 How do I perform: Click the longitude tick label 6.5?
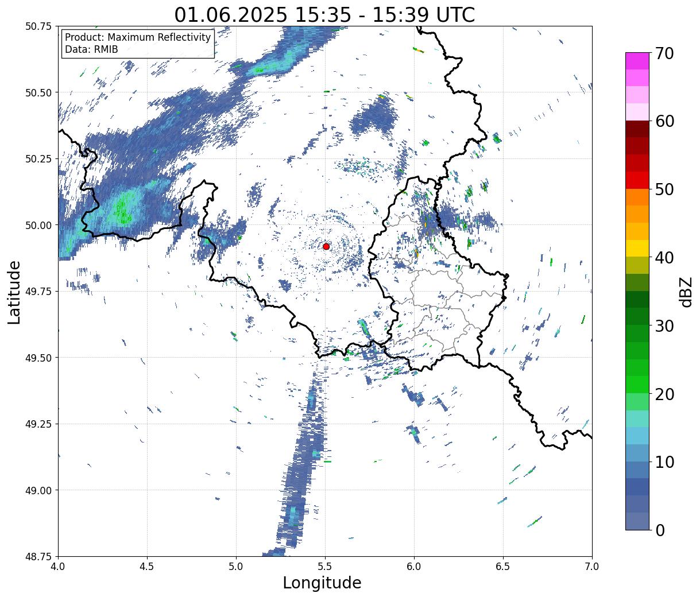click(x=503, y=567)
